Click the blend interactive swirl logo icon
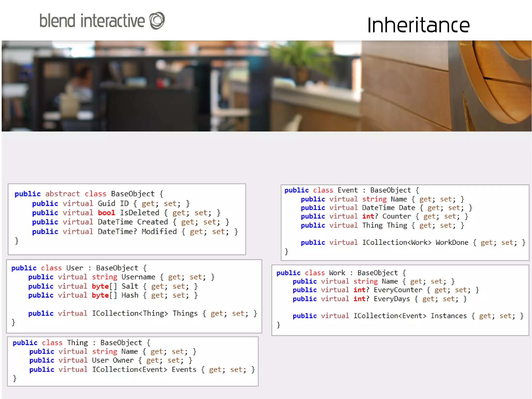Viewport: 532px width, 399px height. click(157, 21)
